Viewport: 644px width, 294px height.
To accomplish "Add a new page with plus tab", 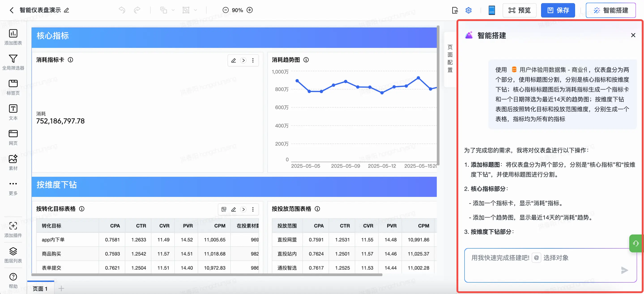I will pyautogui.click(x=61, y=288).
